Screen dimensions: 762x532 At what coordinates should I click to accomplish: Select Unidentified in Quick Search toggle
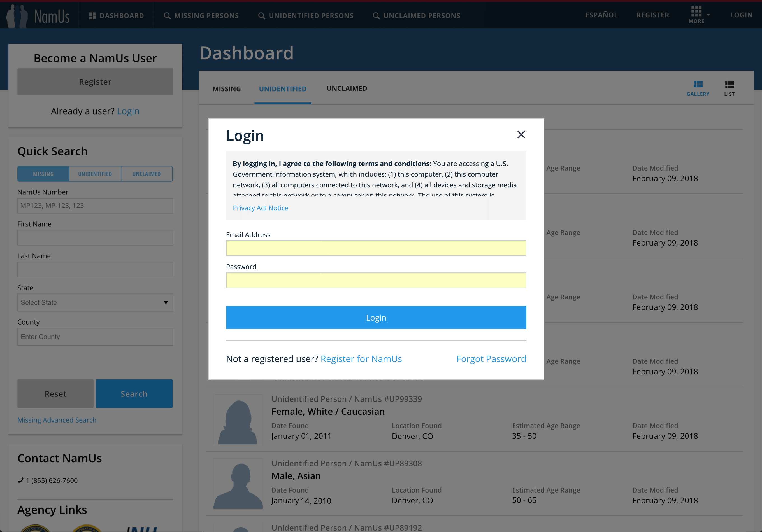(95, 174)
